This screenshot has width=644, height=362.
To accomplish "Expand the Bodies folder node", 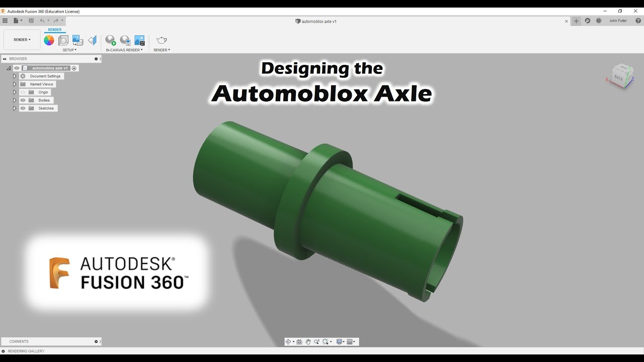I will (x=15, y=101).
